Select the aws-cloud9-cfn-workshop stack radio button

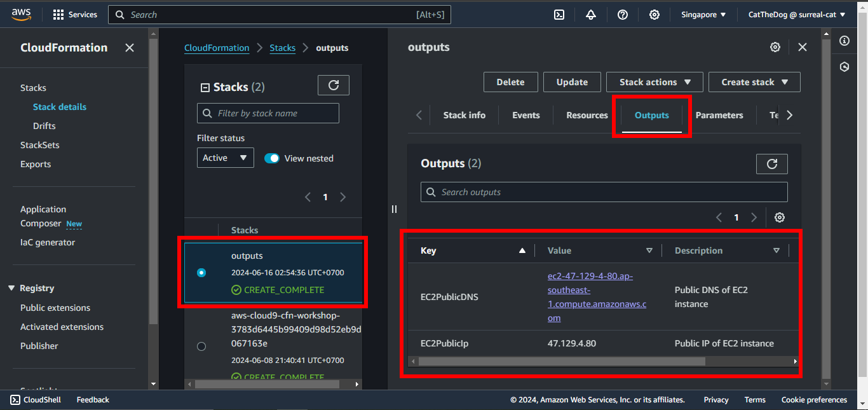[201, 346]
